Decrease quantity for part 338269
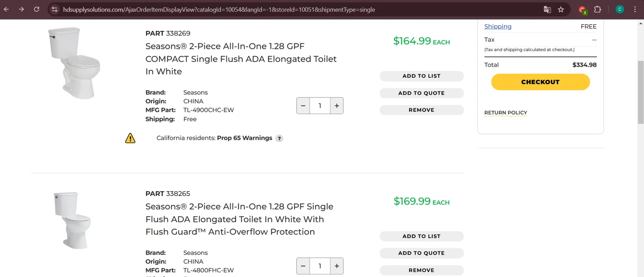This screenshot has height=277, width=644. (x=303, y=105)
